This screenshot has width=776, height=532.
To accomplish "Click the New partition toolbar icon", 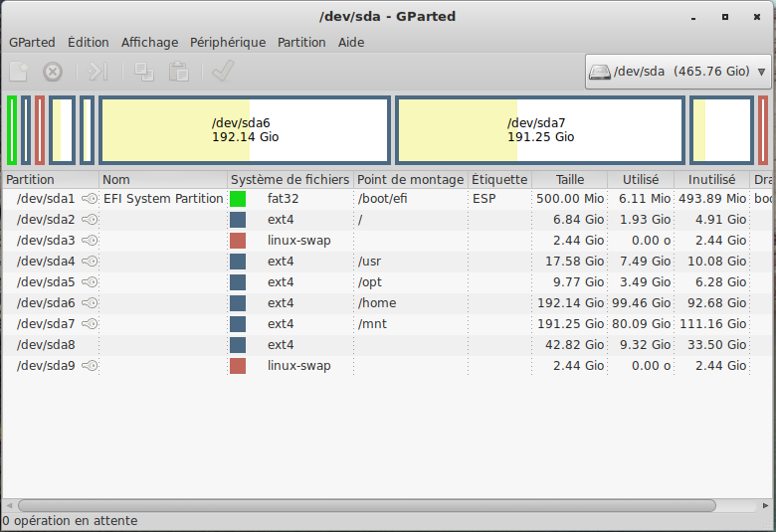I will (x=19, y=72).
